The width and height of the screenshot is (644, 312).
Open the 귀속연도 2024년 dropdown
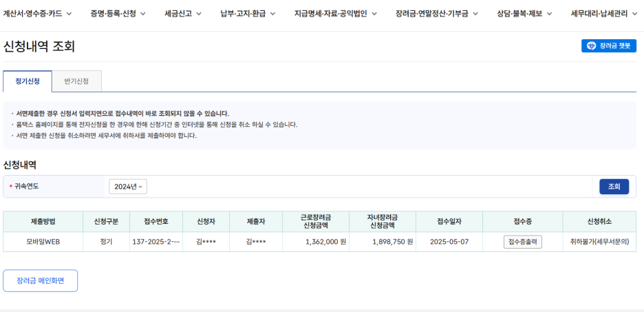[x=128, y=187]
